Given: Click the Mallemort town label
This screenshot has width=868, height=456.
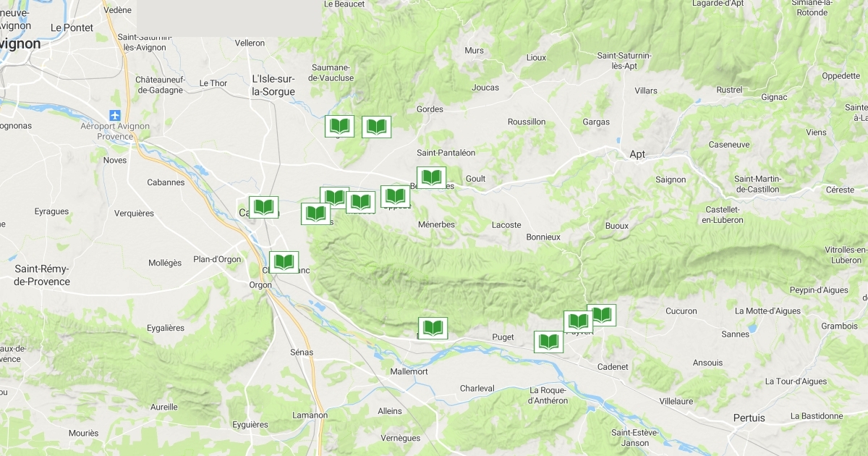Looking at the screenshot, I should point(409,371).
